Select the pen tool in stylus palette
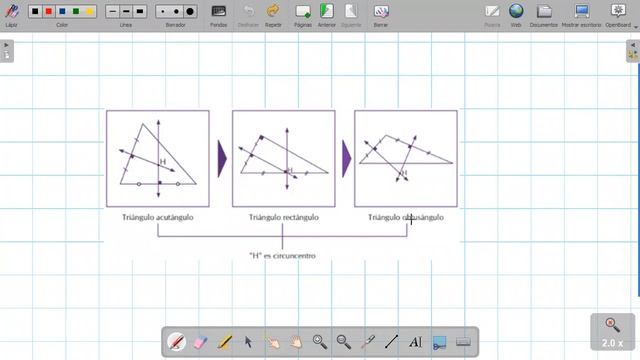This screenshot has width=640, height=360. click(176, 342)
